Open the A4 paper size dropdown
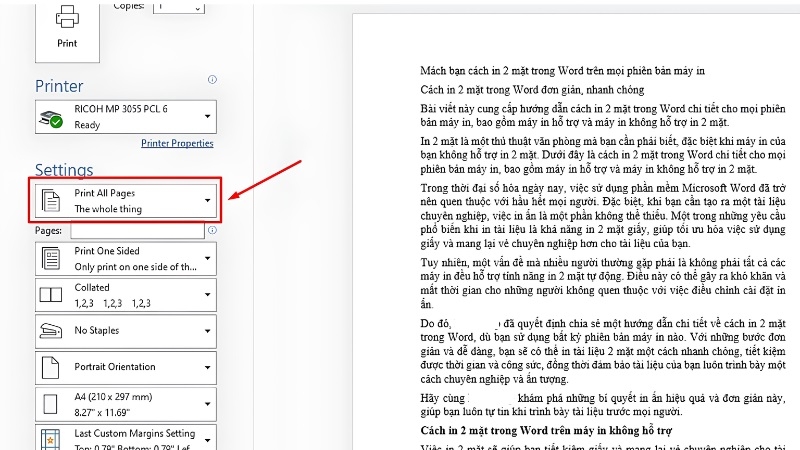 [126, 404]
